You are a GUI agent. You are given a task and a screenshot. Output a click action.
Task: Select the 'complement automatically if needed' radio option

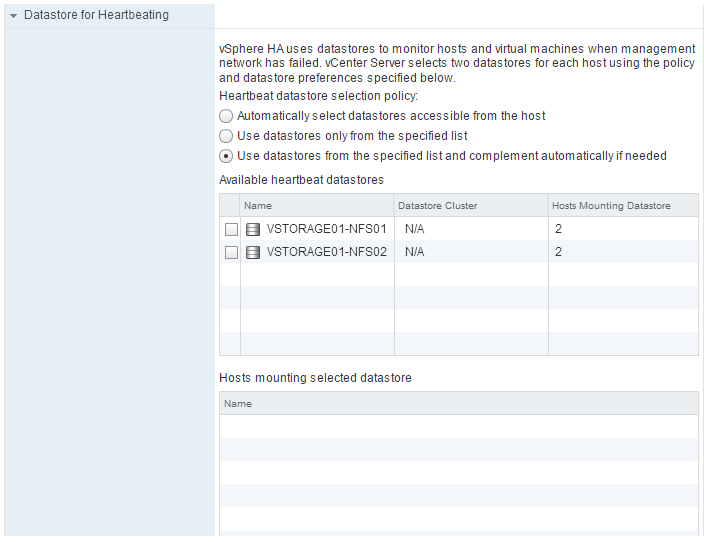[x=226, y=156]
